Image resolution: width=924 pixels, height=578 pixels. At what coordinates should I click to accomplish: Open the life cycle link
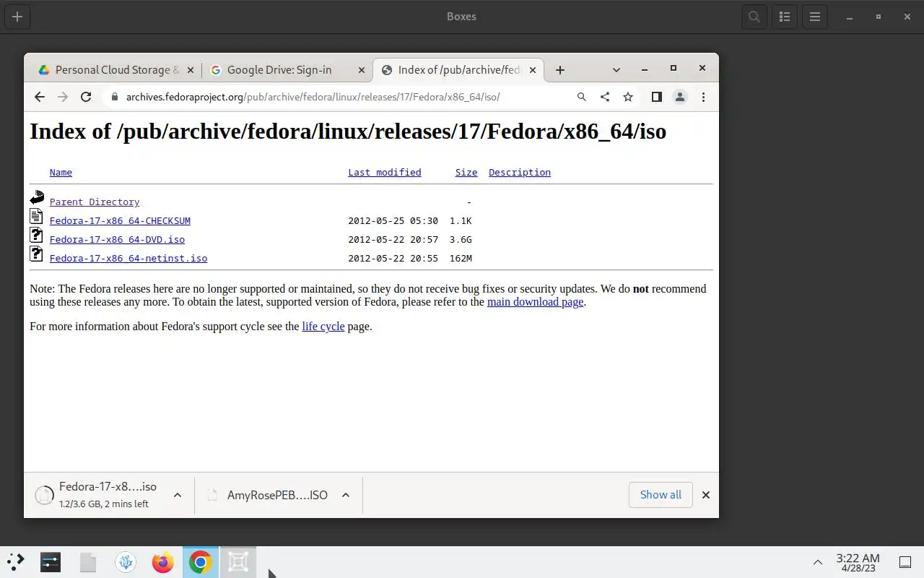(x=323, y=327)
